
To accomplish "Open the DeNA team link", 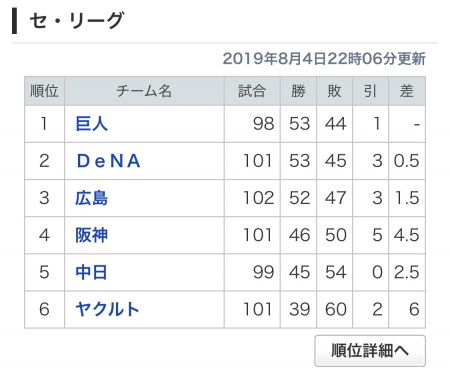I will pos(108,161).
